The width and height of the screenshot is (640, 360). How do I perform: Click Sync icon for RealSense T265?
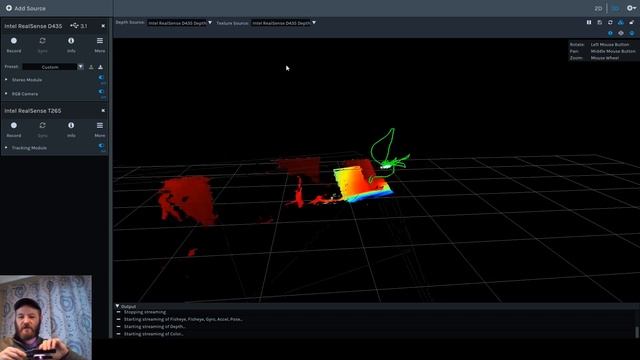coord(42,125)
